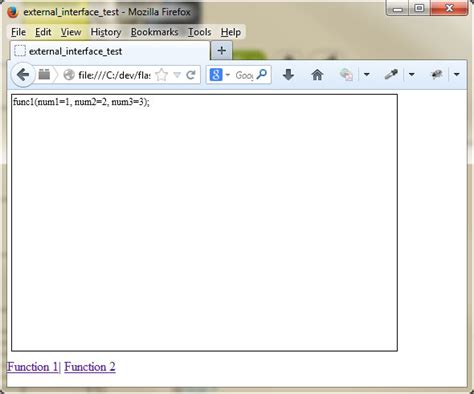Image resolution: width=474 pixels, height=394 pixels.
Task: Click the func1(num1=1, num2=2, num3=3) output text
Action: pos(81,102)
